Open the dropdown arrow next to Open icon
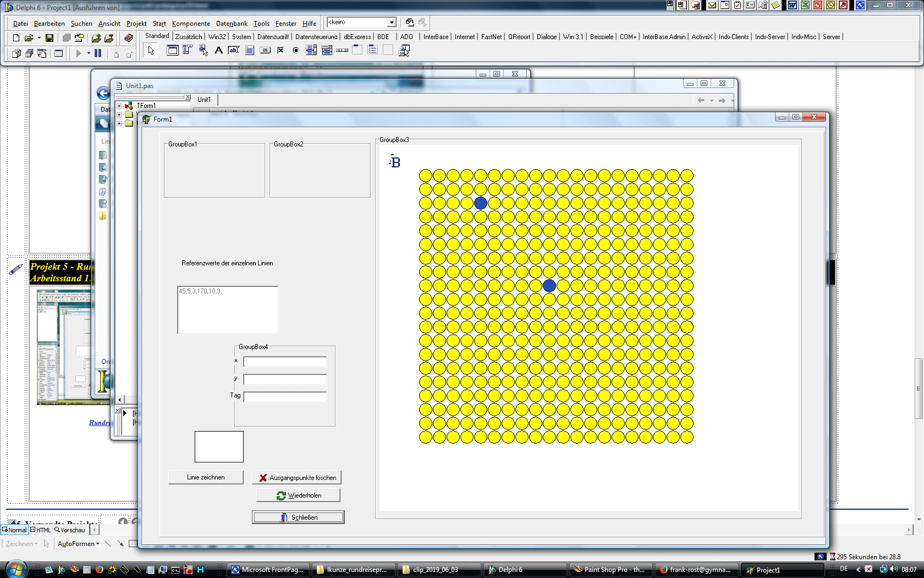The image size is (924, 578). coord(39,38)
